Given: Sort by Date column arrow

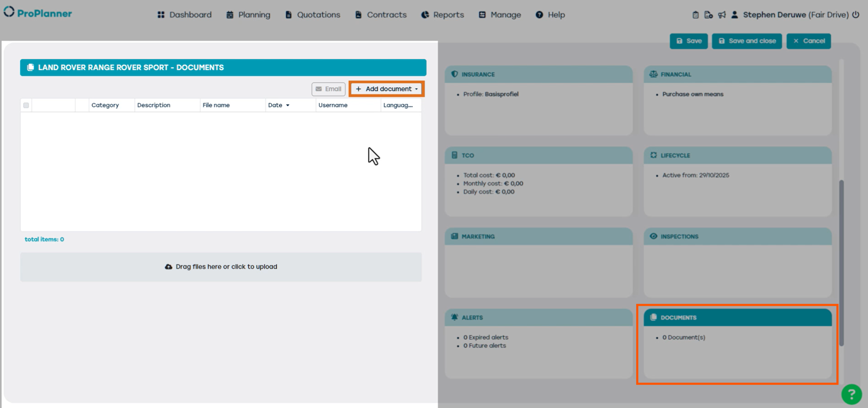Looking at the screenshot, I should pos(287,105).
